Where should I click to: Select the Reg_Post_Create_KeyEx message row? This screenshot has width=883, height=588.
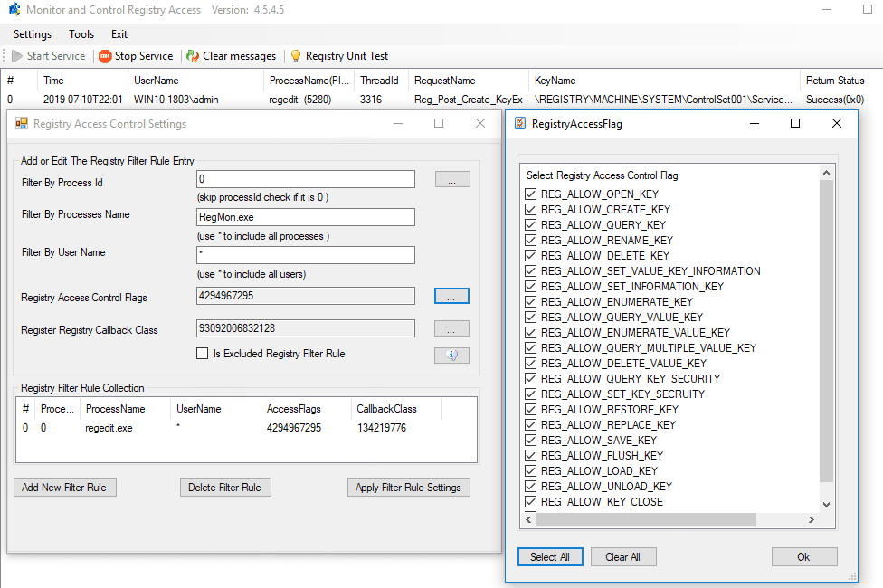(441, 100)
